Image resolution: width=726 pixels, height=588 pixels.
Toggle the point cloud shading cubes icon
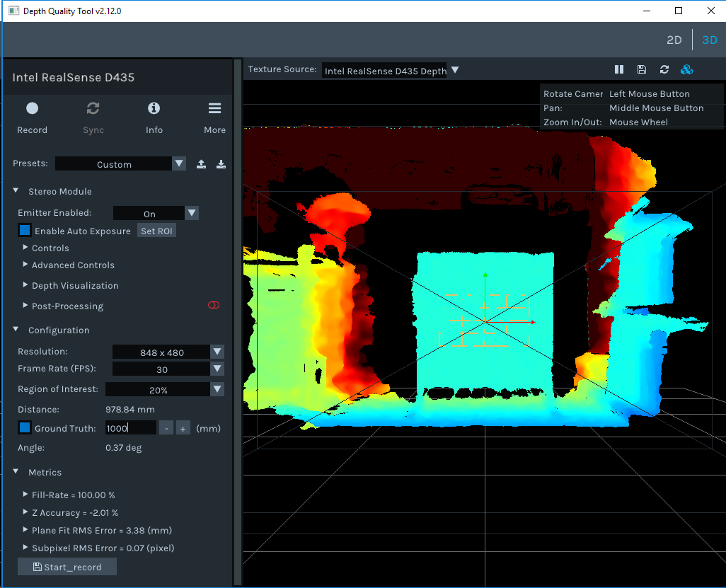coord(686,69)
